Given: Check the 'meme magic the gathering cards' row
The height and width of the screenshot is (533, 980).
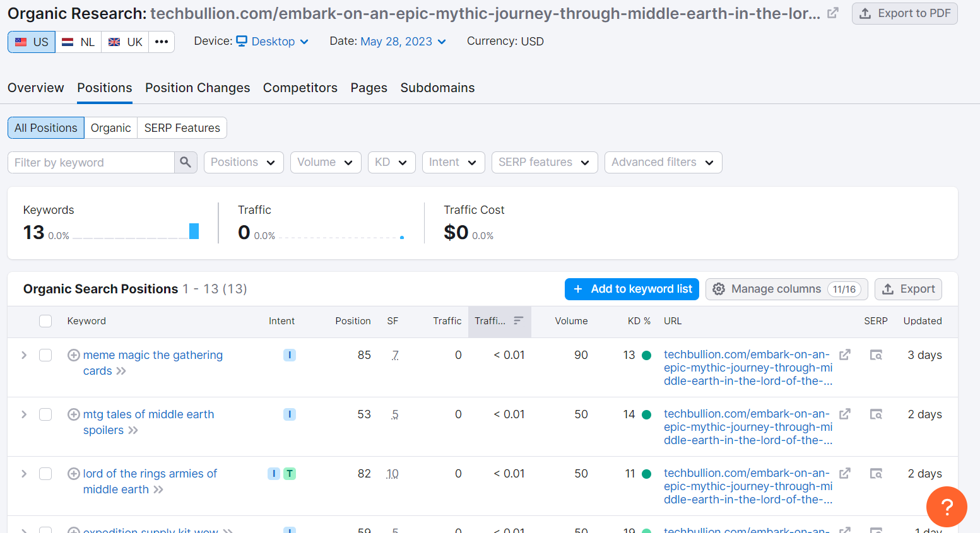Looking at the screenshot, I should [x=45, y=355].
